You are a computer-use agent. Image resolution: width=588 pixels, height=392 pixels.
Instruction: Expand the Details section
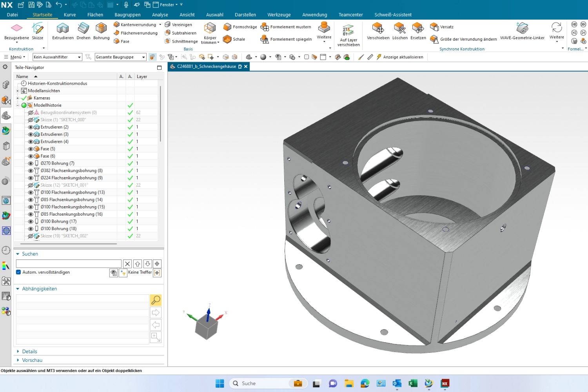(x=29, y=351)
